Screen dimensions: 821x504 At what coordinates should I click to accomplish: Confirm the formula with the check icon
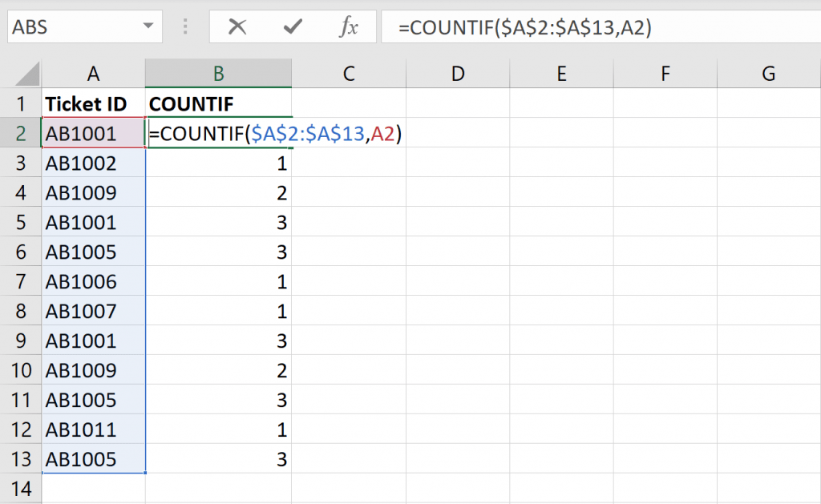(x=295, y=26)
